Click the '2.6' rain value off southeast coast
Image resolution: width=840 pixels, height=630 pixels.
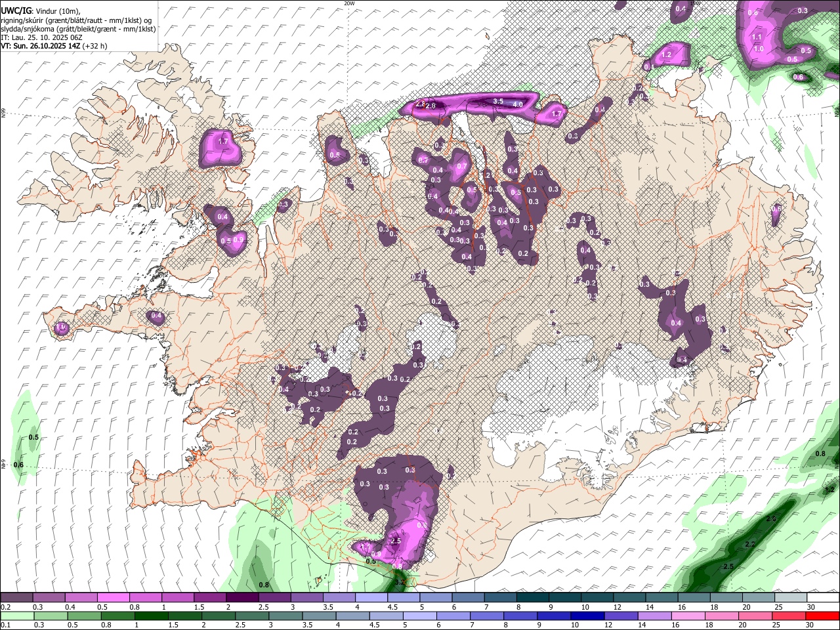point(771,519)
